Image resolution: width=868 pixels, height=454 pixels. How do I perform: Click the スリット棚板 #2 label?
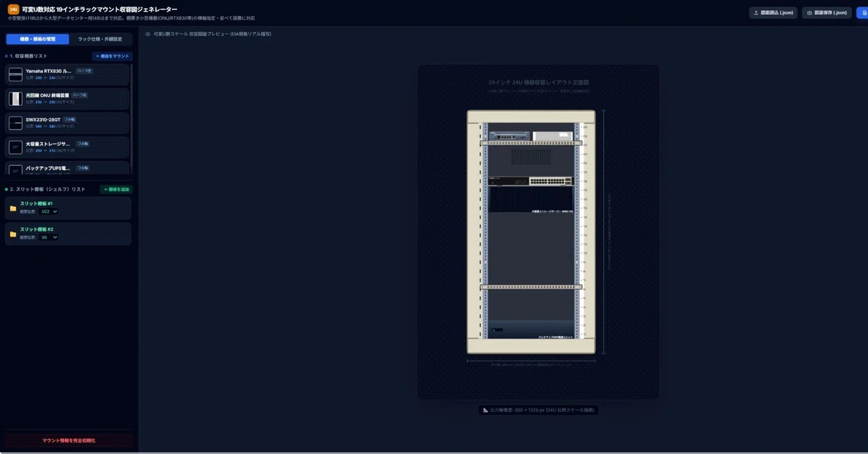click(x=37, y=229)
